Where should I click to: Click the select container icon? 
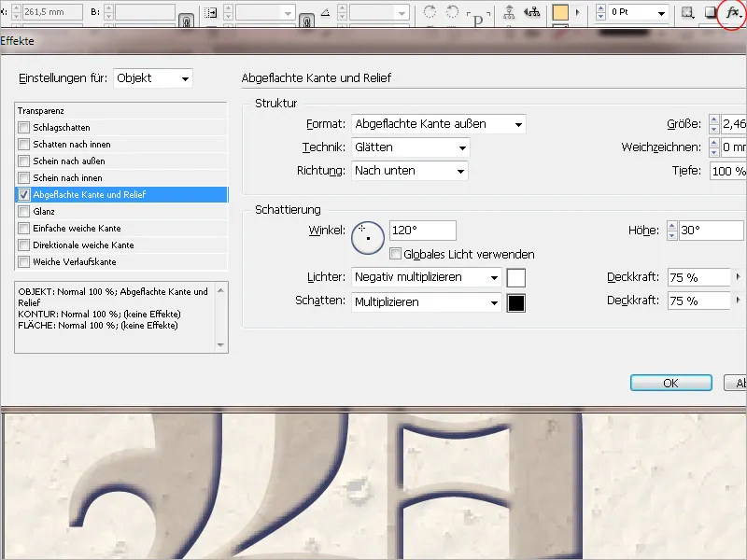coord(509,12)
